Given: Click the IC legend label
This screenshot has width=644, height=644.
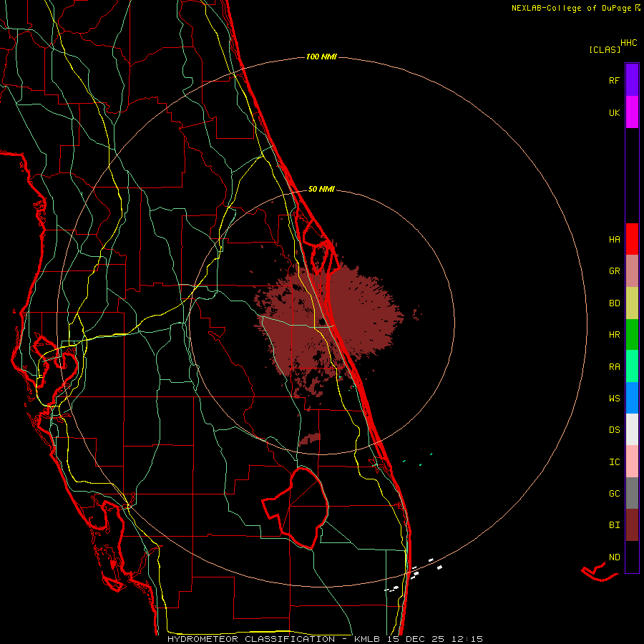Looking at the screenshot, I should click(x=614, y=462).
